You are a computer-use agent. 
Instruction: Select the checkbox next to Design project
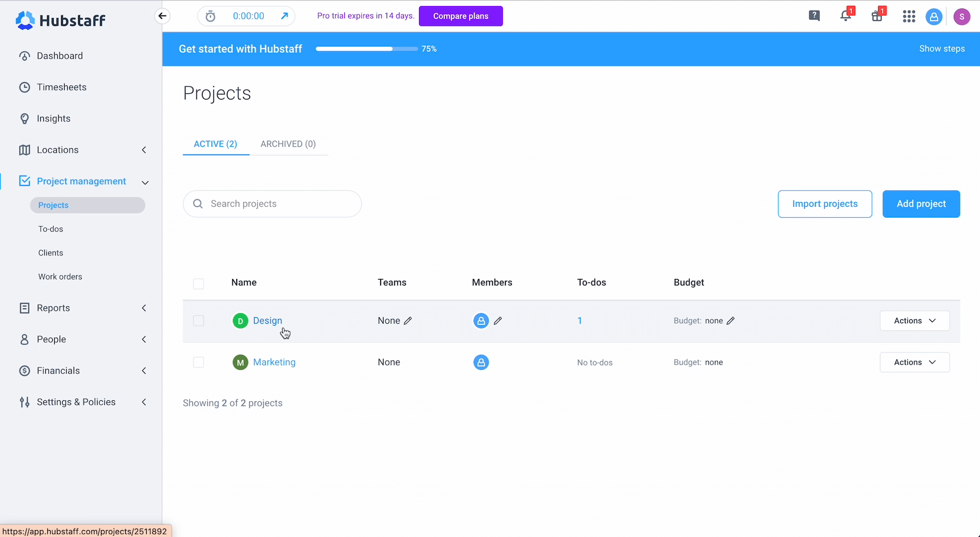198,321
